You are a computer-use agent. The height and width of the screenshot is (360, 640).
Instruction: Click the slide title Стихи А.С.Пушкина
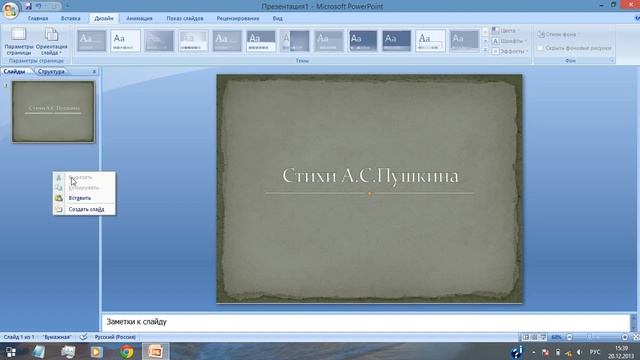pyautogui.click(x=370, y=176)
